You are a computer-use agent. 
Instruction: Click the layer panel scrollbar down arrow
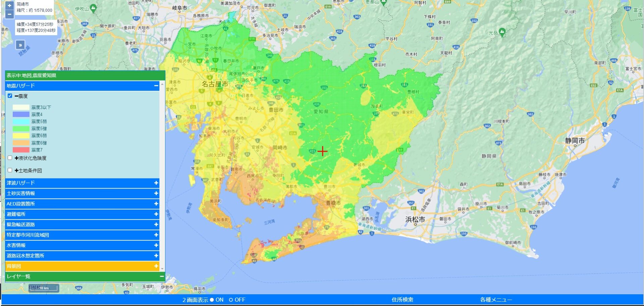click(x=162, y=269)
